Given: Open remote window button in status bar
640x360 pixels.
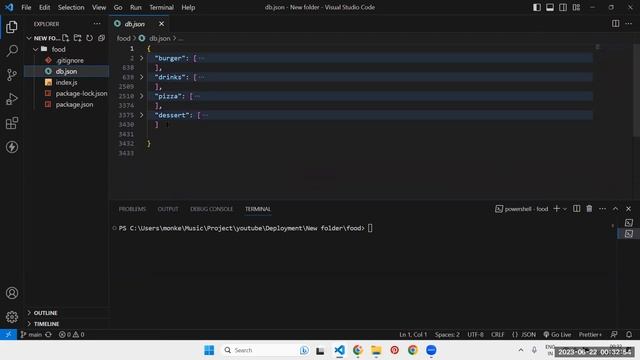Looking at the screenshot, I should (x=8, y=334).
